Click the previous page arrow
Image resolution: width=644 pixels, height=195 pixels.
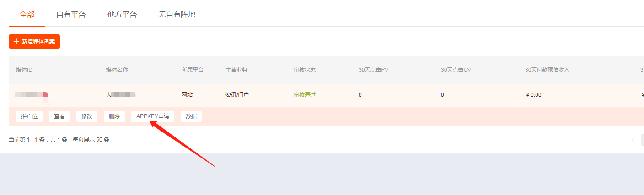[x=633, y=140]
